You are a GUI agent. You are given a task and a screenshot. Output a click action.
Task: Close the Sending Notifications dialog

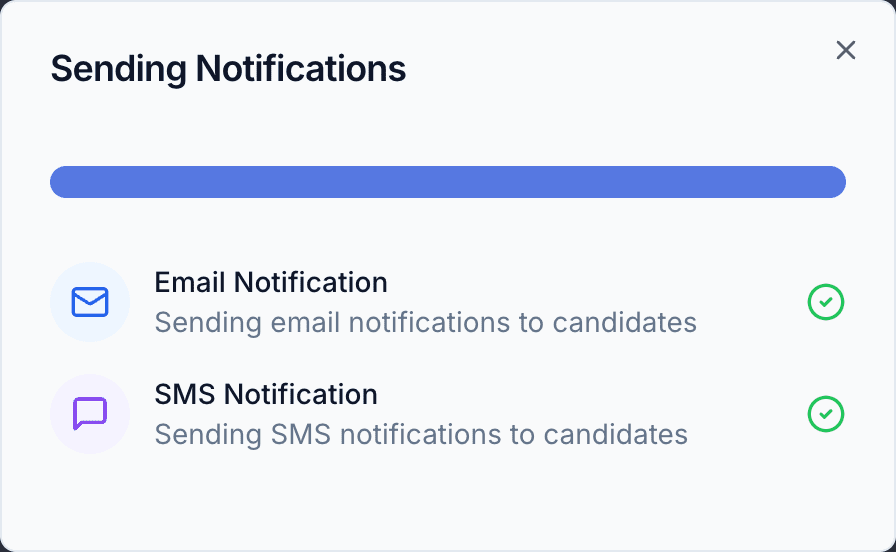click(846, 50)
